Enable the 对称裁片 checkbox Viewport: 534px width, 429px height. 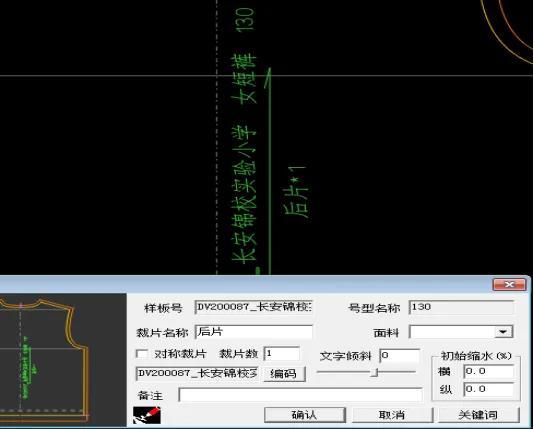click(141, 354)
